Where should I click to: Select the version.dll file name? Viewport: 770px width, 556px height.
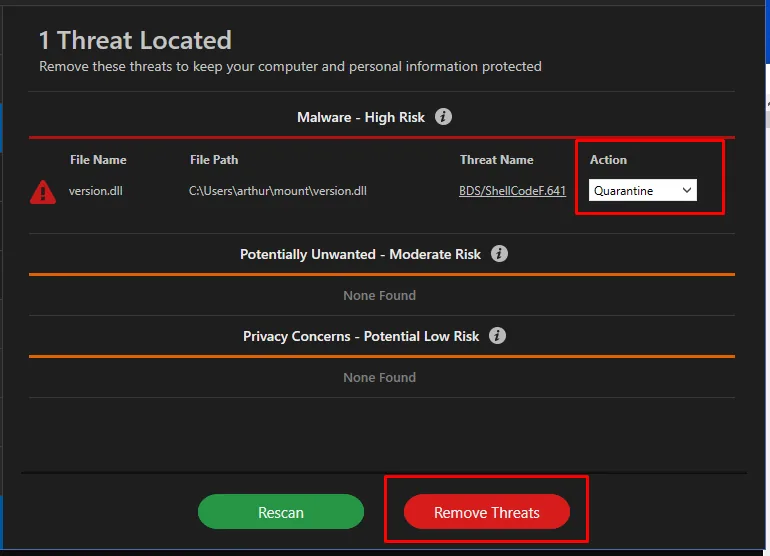[96, 191]
